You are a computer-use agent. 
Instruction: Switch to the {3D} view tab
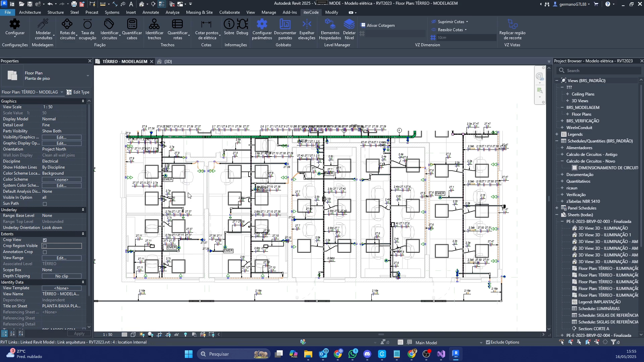pyautogui.click(x=168, y=61)
